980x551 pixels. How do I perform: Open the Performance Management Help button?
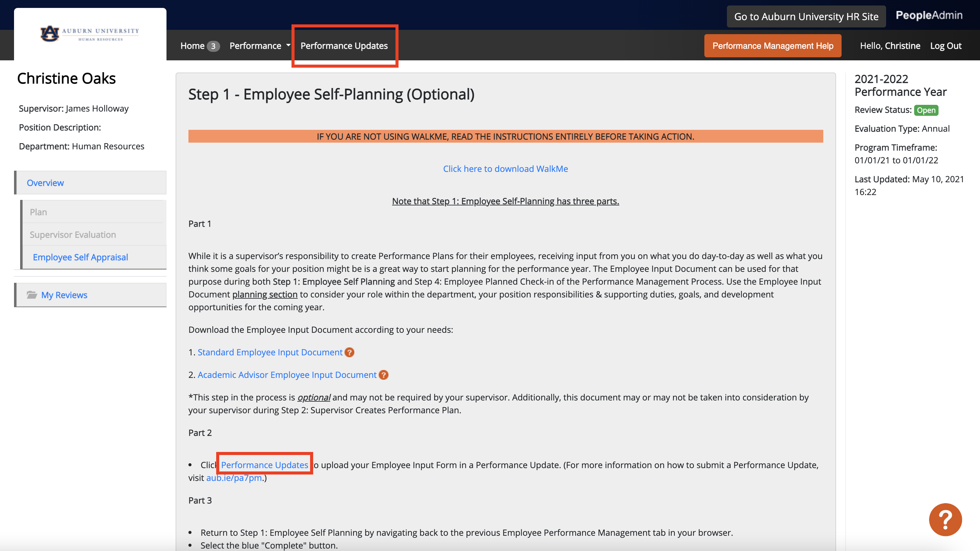(x=773, y=46)
